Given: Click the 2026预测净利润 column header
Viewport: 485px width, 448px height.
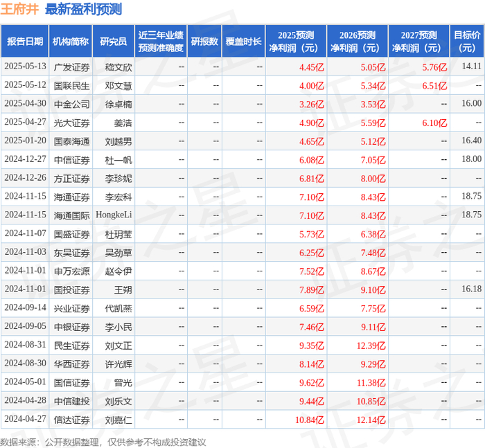Looking at the screenshot, I should (358, 41).
